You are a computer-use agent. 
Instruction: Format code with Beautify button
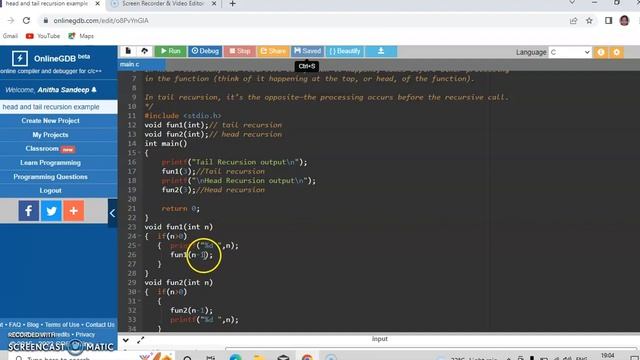pyautogui.click(x=345, y=51)
